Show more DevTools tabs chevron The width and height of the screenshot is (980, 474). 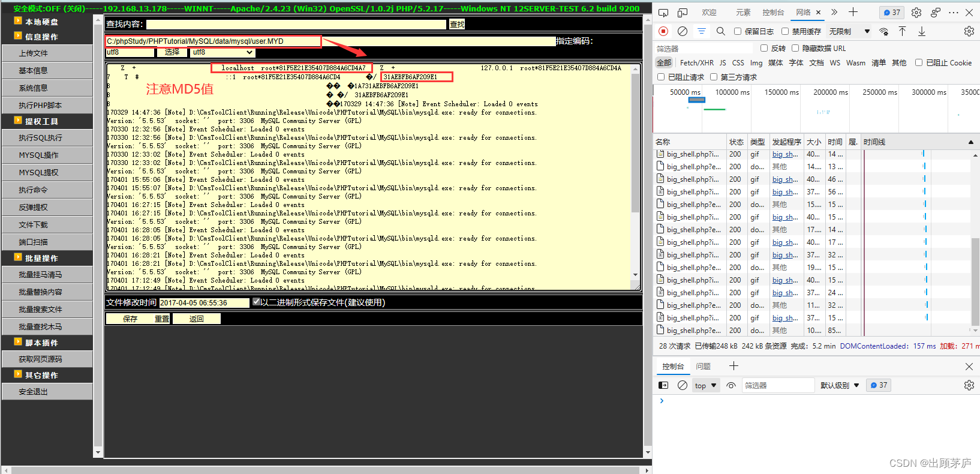point(834,12)
